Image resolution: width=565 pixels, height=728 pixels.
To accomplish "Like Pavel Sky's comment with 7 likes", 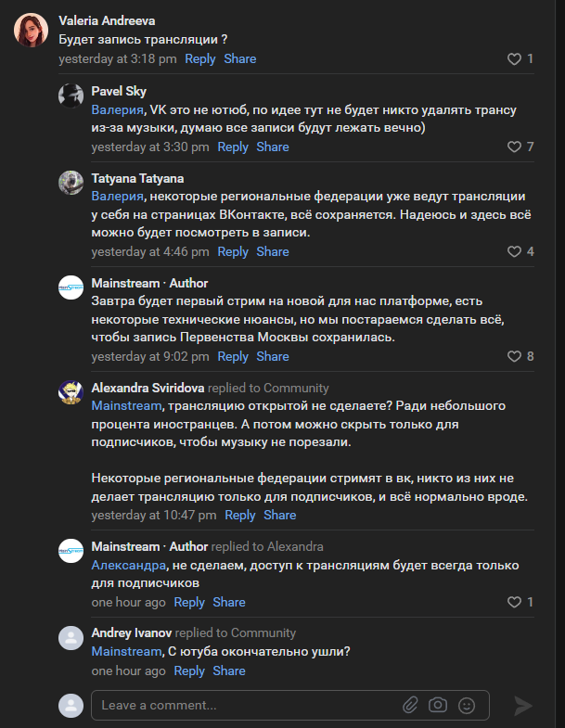I will click(x=514, y=147).
